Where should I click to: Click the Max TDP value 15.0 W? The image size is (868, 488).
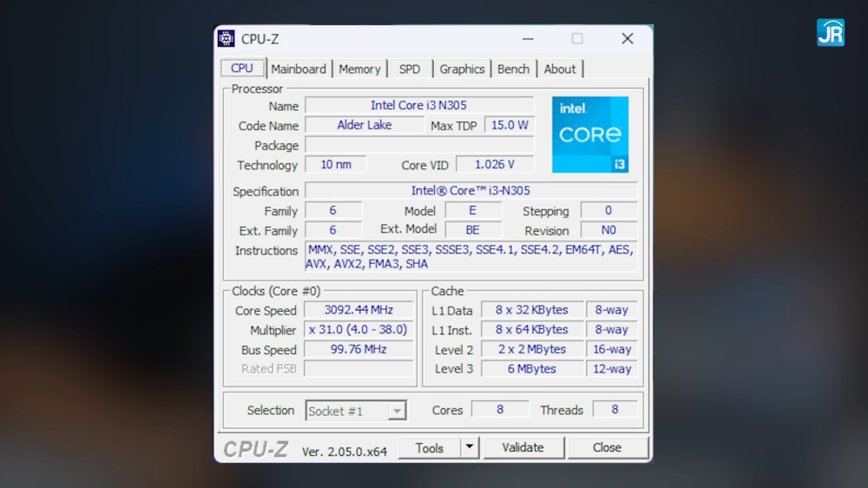tap(510, 125)
